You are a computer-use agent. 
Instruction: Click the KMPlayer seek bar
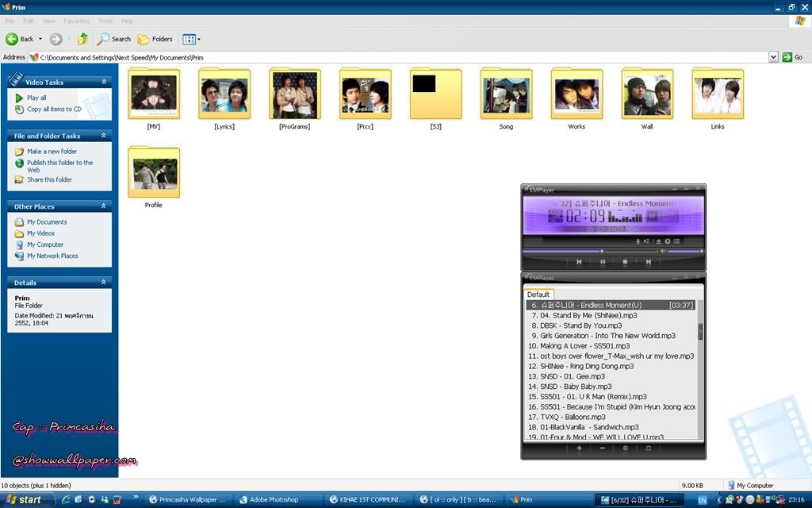tap(590, 252)
